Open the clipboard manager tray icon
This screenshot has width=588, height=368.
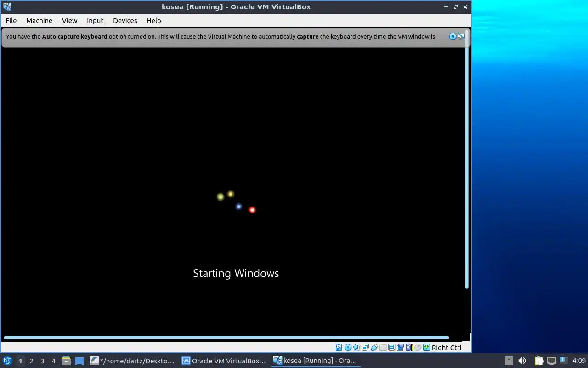[539, 361]
